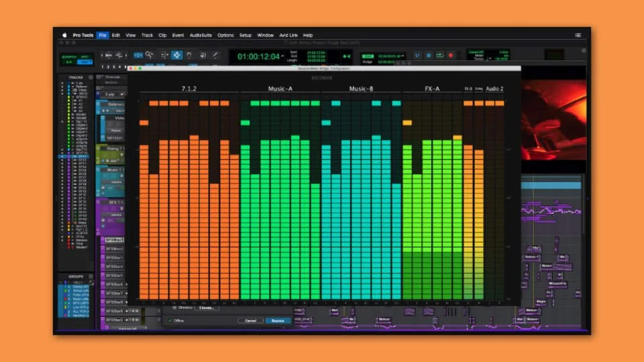Select the Selector tool
Viewport: 644px width, 362px height.
point(176,55)
